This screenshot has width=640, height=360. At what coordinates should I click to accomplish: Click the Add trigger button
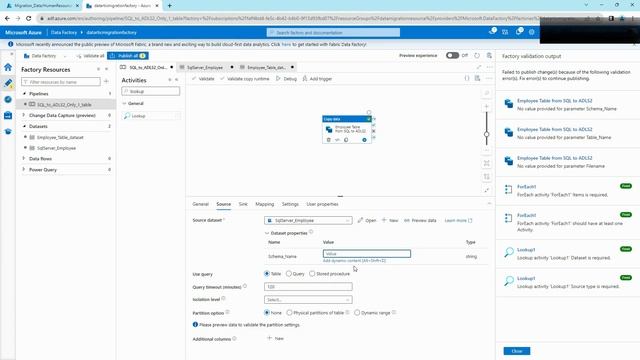[x=317, y=78]
